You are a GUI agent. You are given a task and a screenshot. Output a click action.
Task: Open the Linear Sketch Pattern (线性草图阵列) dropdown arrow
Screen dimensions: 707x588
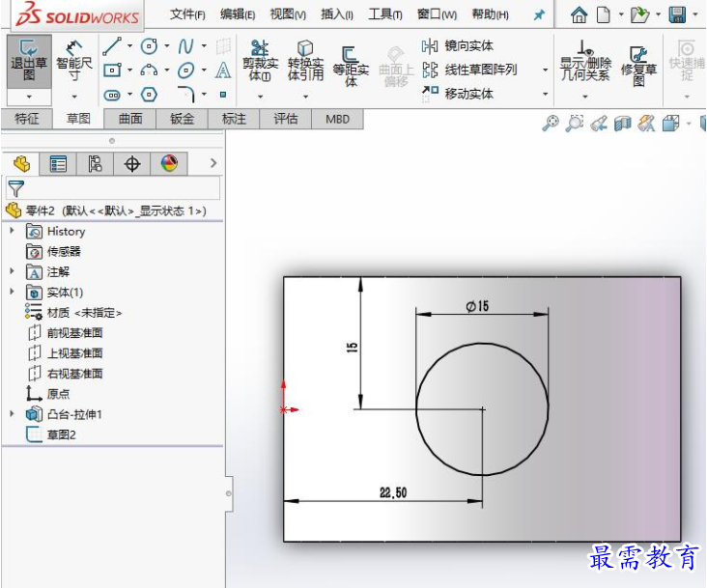(x=545, y=70)
